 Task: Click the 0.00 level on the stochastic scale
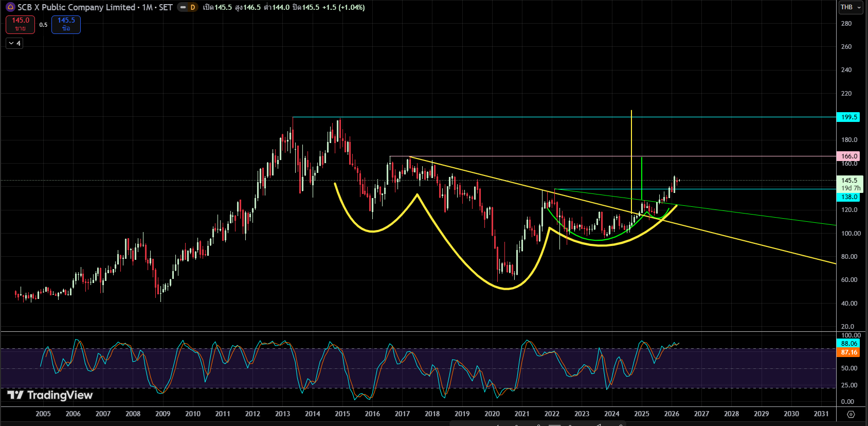847,402
